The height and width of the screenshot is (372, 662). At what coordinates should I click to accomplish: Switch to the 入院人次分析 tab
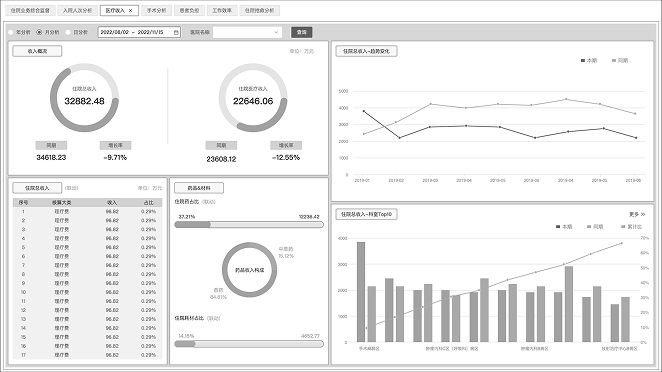77,11
